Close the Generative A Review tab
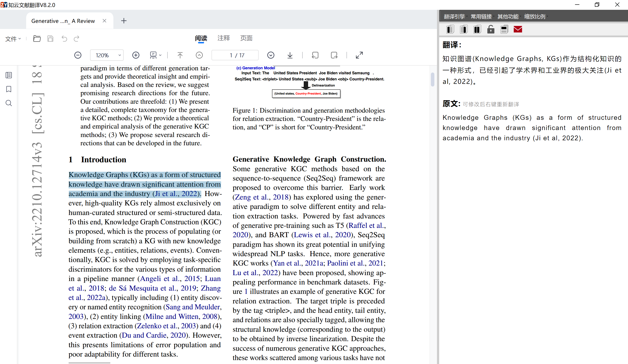Viewport: 628px width, 364px height. click(x=104, y=21)
